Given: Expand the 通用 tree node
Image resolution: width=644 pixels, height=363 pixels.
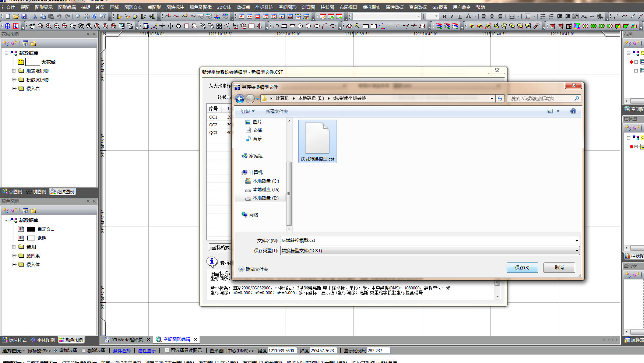Looking at the screenshot, I should (14, 247).
